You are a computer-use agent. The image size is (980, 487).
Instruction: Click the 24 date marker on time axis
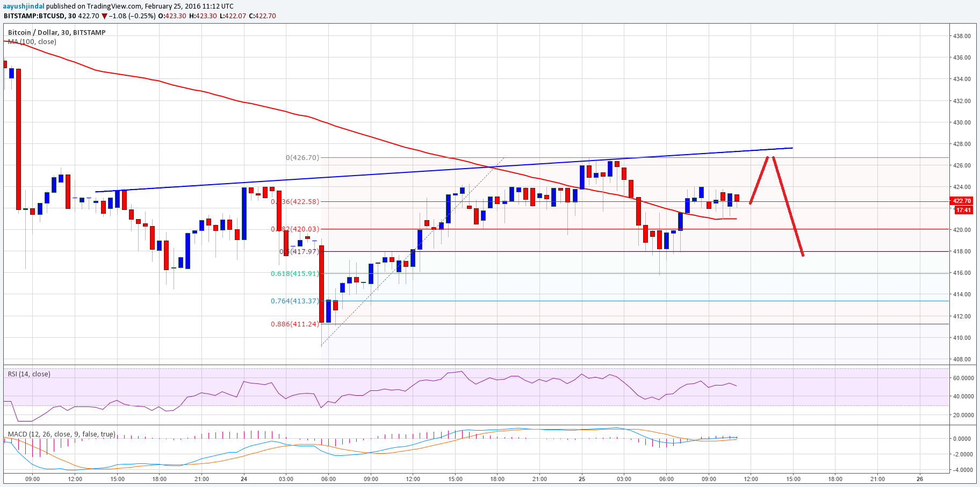pos(244,479)
